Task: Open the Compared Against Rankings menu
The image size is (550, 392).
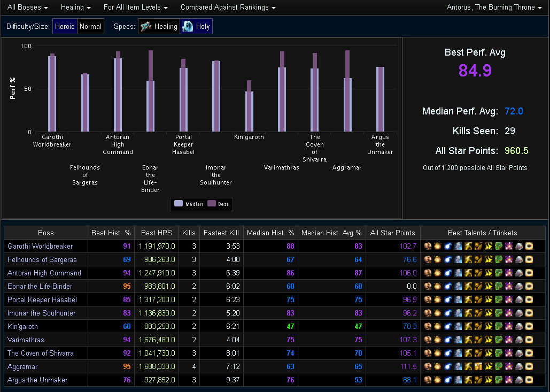Action: [228, 7]
